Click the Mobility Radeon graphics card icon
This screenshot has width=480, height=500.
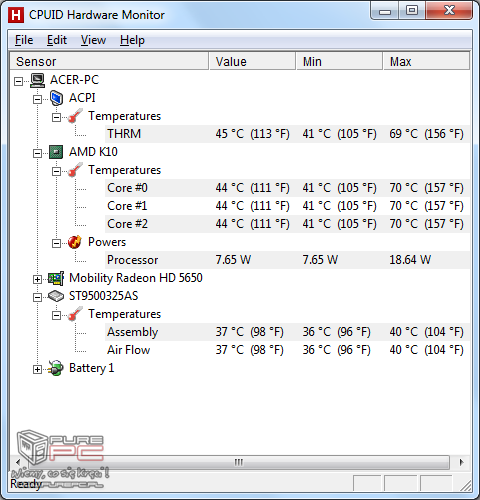click(56, 278)
